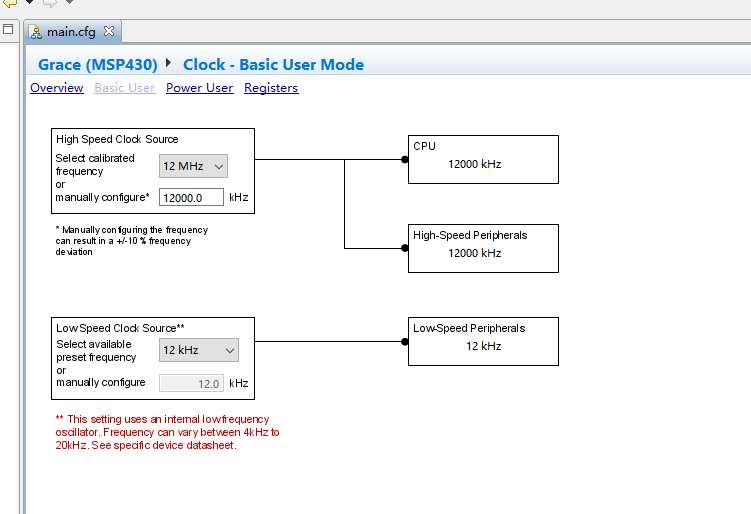Click the Low Speed Clock Source label
This screenshot has width=751, height=514.
coord(120,328)
